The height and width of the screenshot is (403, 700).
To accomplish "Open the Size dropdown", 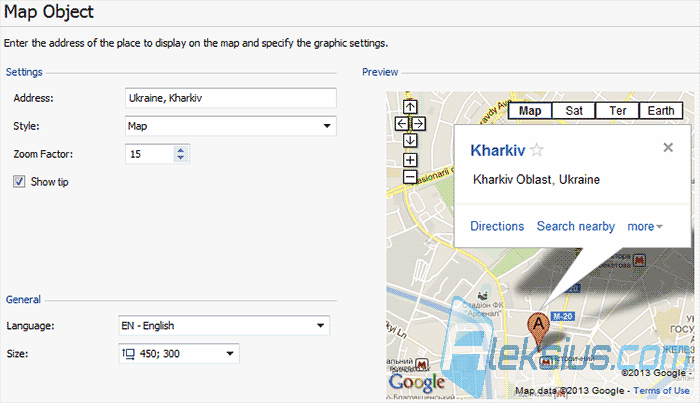I will point(179,353).
